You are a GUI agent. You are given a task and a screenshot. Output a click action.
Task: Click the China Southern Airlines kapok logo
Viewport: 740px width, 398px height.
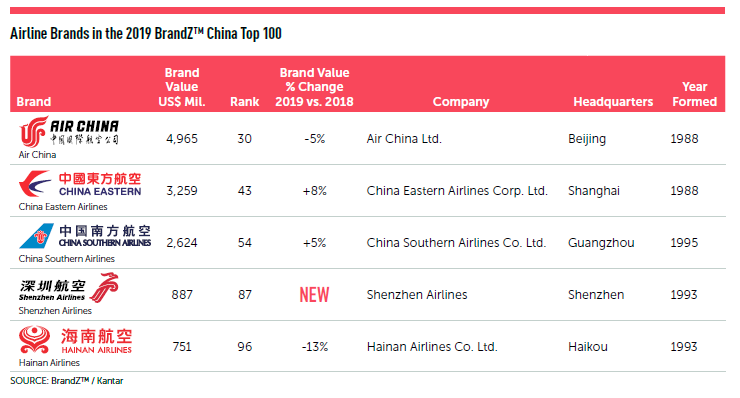[x=36, y=236]
